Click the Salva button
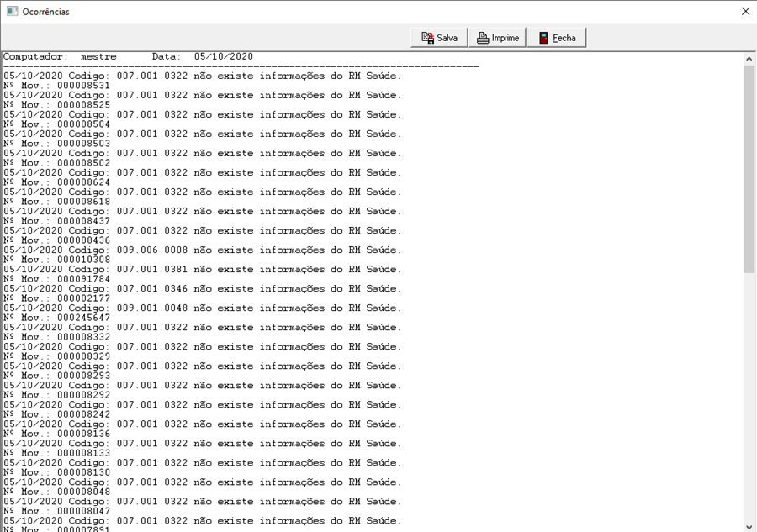The height and width of the screenshot is (532, 757). coord(439,38)
